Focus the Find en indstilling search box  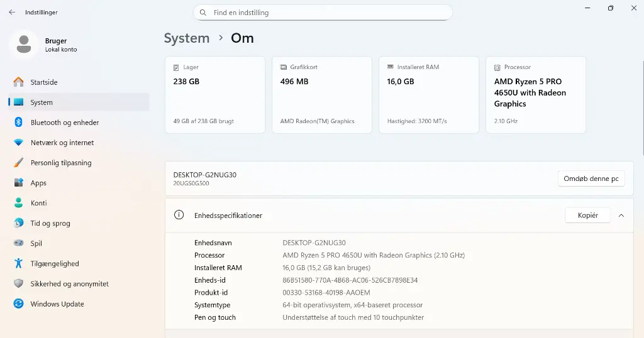[x=327, y=13]
